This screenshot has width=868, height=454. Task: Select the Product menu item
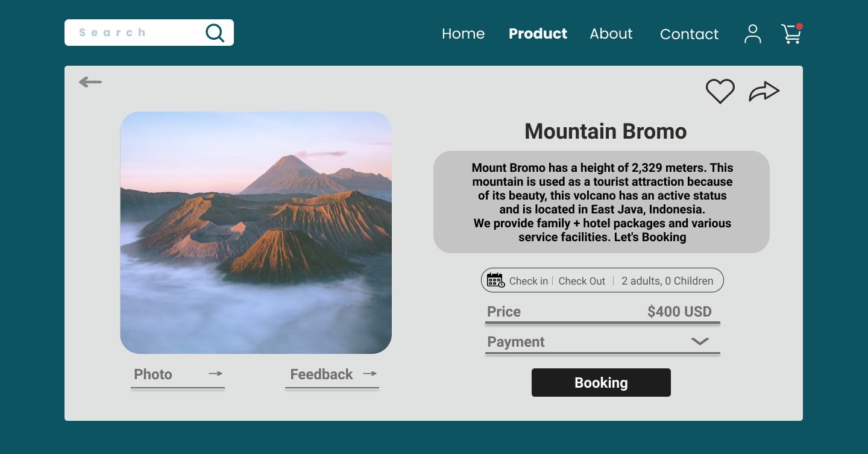tap(538, 34)
